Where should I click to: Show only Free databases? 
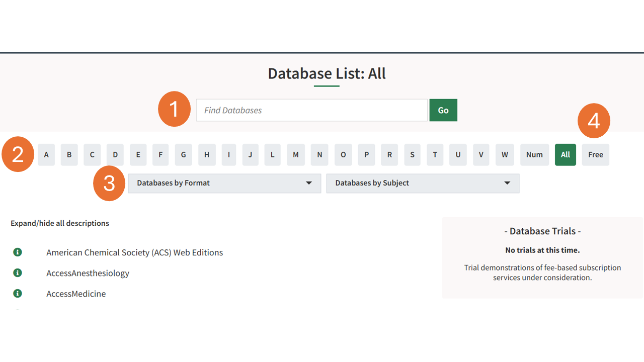pos(596,155)
